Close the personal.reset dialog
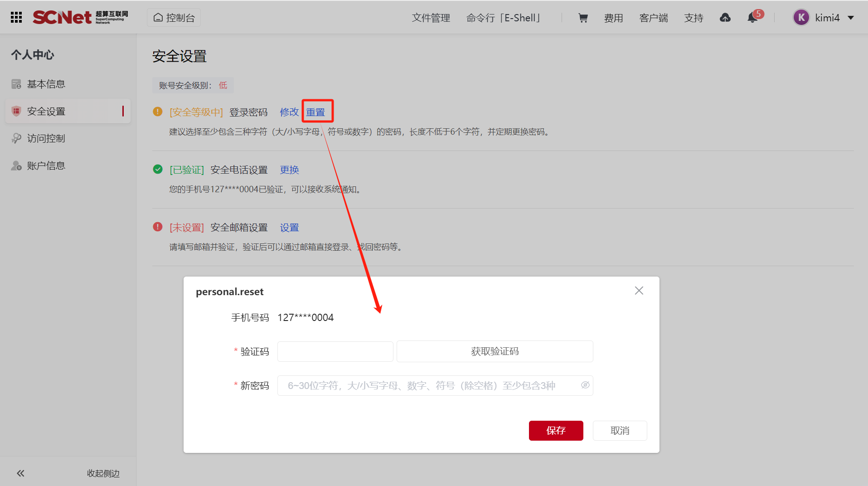The image size is (868, 486). click(x=639, y=291)
